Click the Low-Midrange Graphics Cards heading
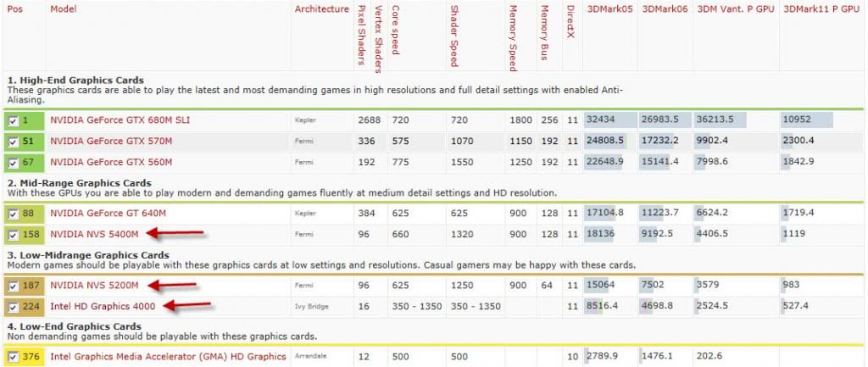Viewport: 868px width, 367px height. pos(88,255)
